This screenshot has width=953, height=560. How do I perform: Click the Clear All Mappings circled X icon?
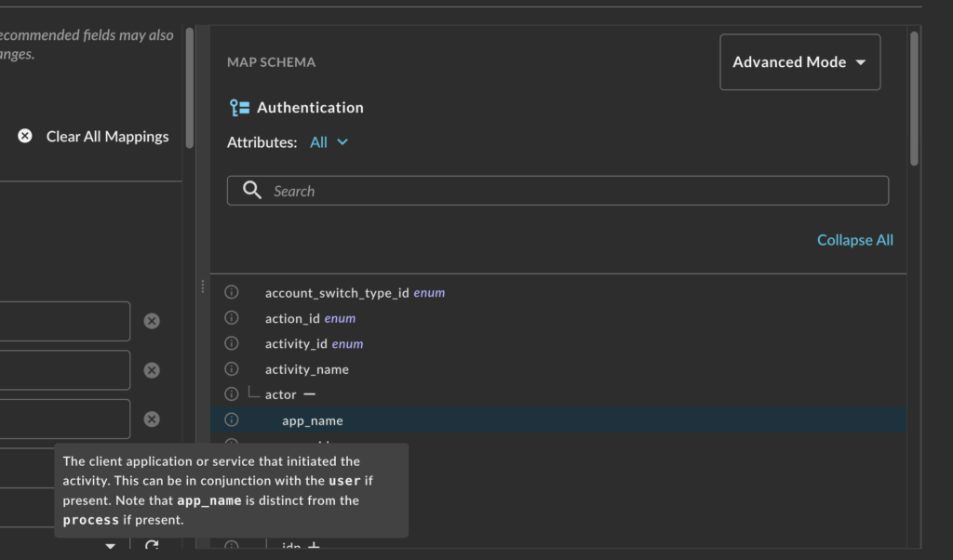[24, 135]
